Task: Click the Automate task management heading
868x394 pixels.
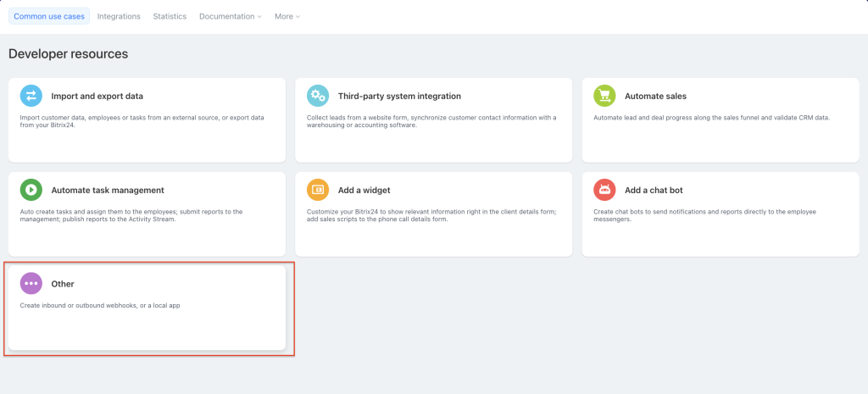Action: 108,191
